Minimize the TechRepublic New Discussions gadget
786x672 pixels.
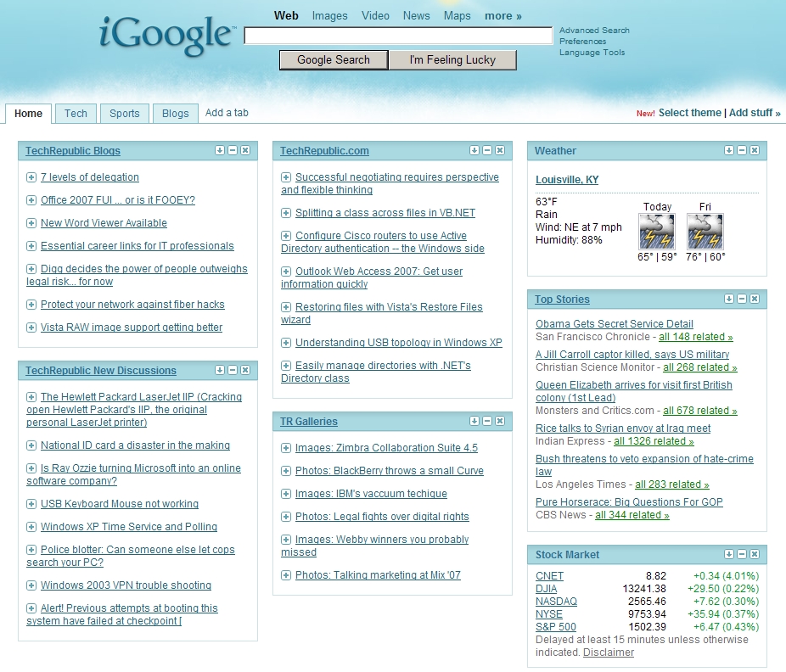(233, 370)
